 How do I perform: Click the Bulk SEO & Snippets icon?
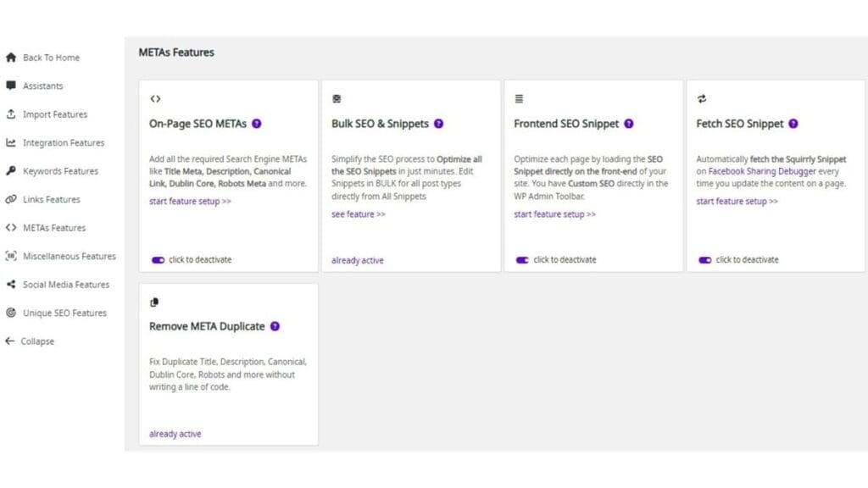337,97
